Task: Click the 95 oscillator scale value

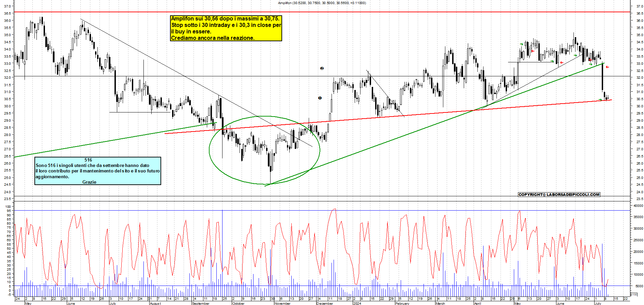Action: point(9,211)
